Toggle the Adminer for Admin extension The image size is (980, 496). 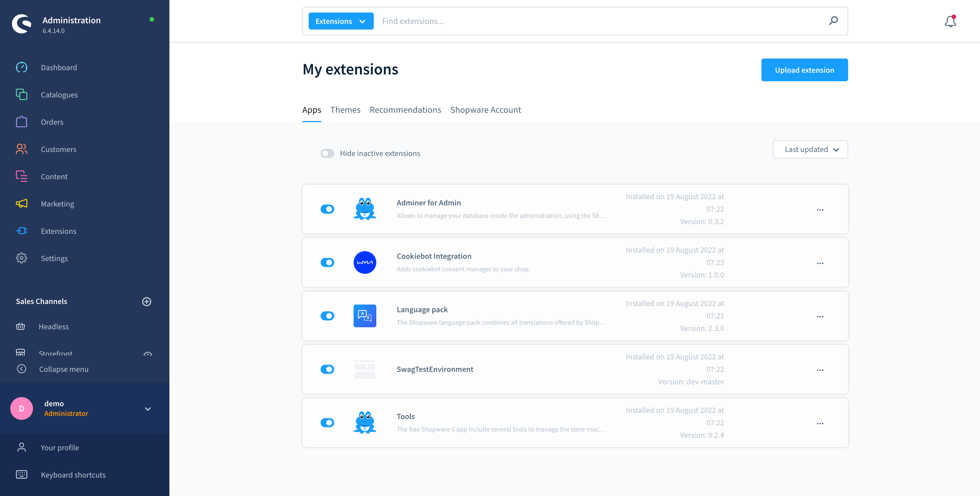point(327,209)
